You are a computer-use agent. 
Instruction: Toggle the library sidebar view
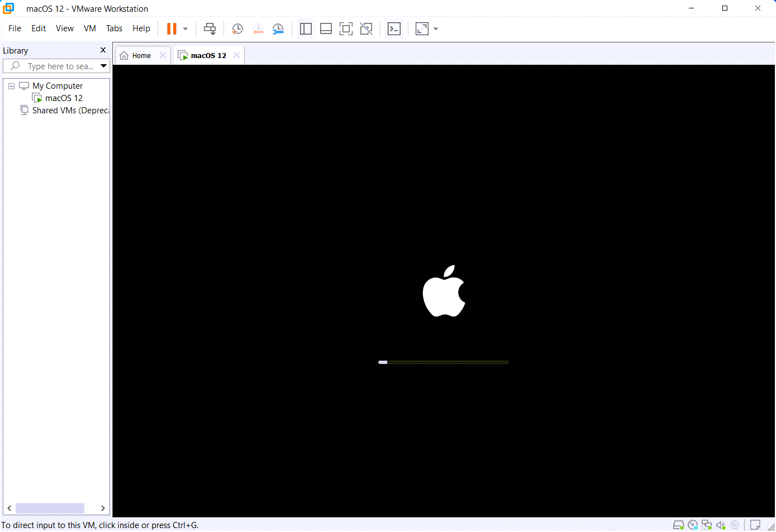point(306,29)
